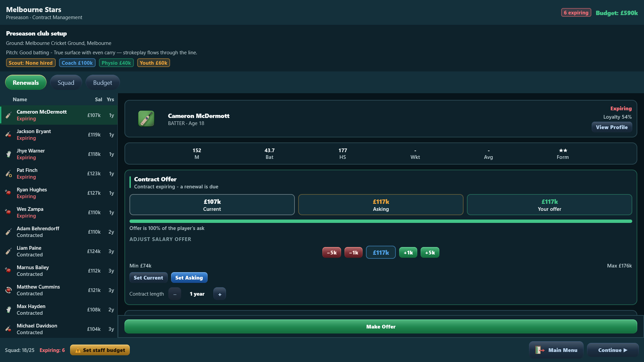
Task: Extend contract length with plus button
Action: tap(220, 294)
